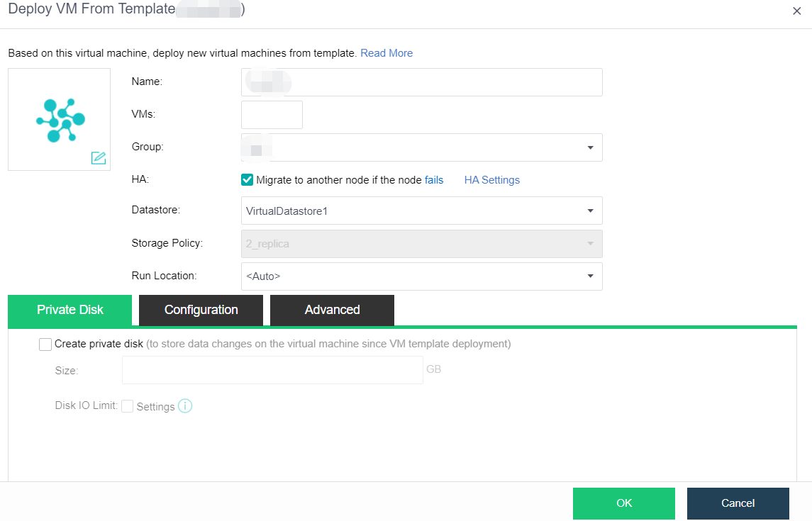Click the Disk IO Limit info icon

pos(185,406)
